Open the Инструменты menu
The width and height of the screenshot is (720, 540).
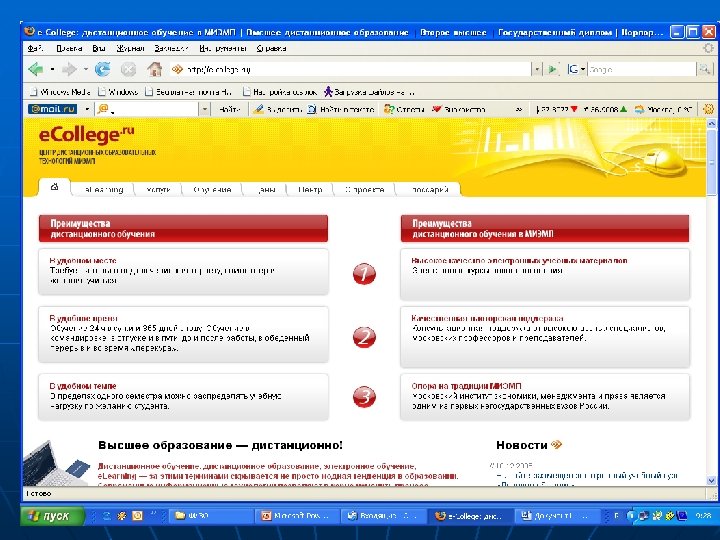click(x=223, y=48)
